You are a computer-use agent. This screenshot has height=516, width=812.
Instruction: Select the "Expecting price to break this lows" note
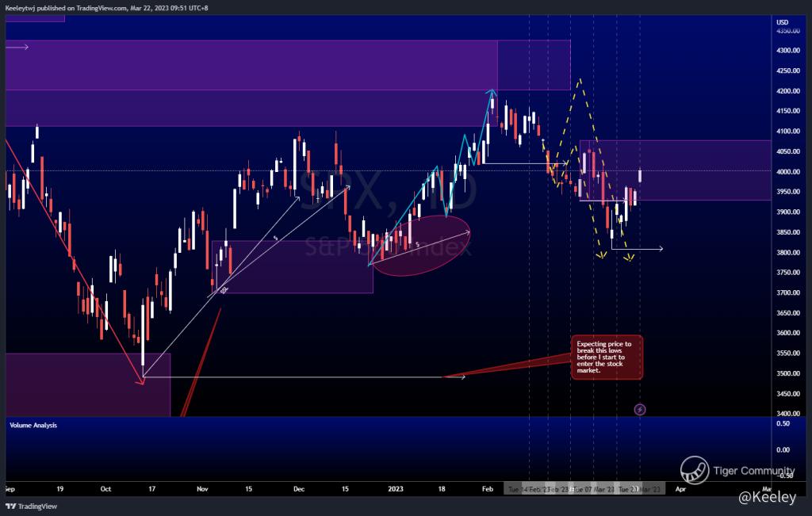coord(607,357)
